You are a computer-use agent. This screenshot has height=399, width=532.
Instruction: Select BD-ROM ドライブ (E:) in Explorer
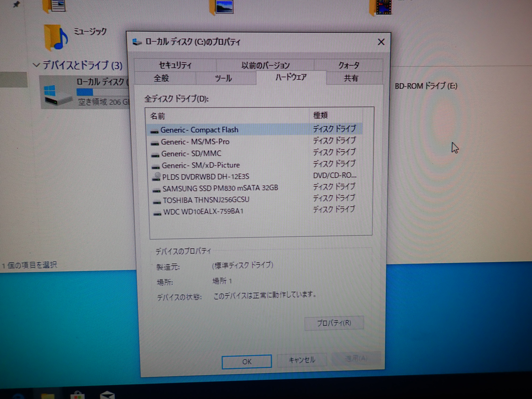point(426,86)
